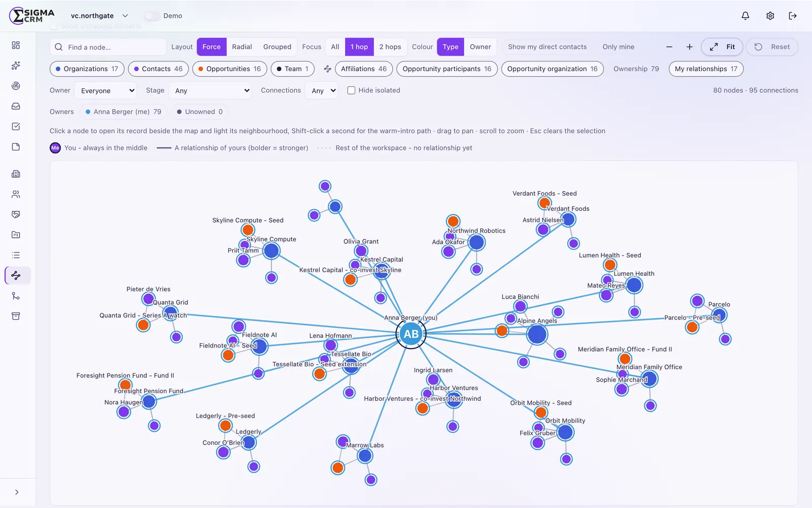
Task: Check the Hide isolated checkbox
Action: pyautogui.click(x=351, y=90)
